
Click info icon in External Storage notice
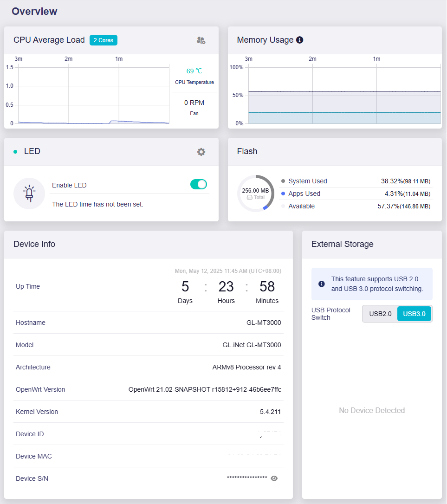(x=321, y=284)
